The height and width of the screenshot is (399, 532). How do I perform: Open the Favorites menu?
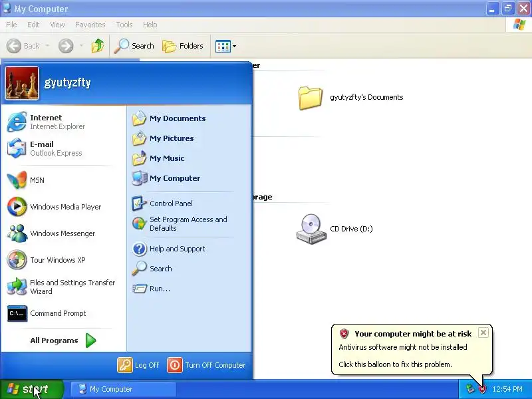[x=90, y=25]
